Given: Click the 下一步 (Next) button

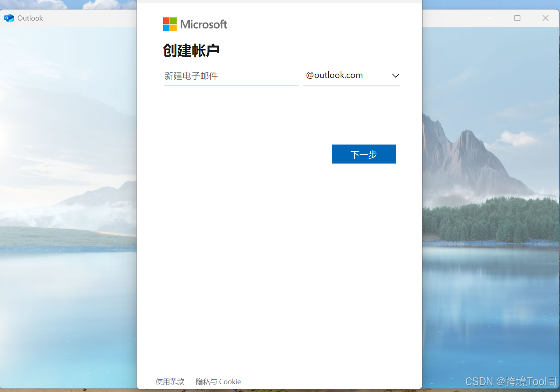Looking at the screenshot, I should click(364, 154).
